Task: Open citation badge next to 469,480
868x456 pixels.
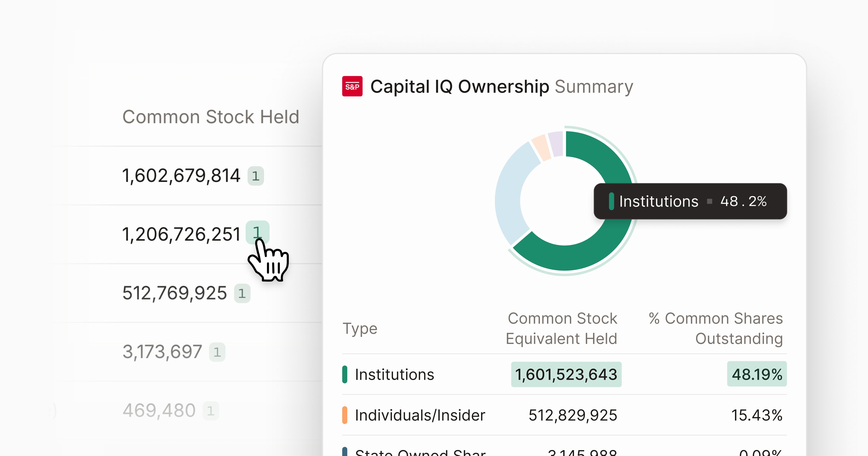Action: click(x=210, y=410)
